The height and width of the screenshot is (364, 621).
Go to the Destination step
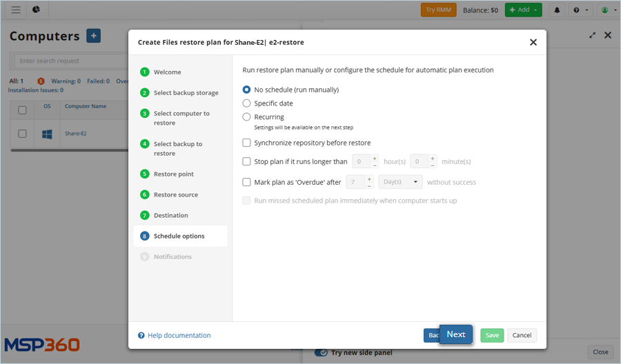pyautogui.click(x=170, y=215)
